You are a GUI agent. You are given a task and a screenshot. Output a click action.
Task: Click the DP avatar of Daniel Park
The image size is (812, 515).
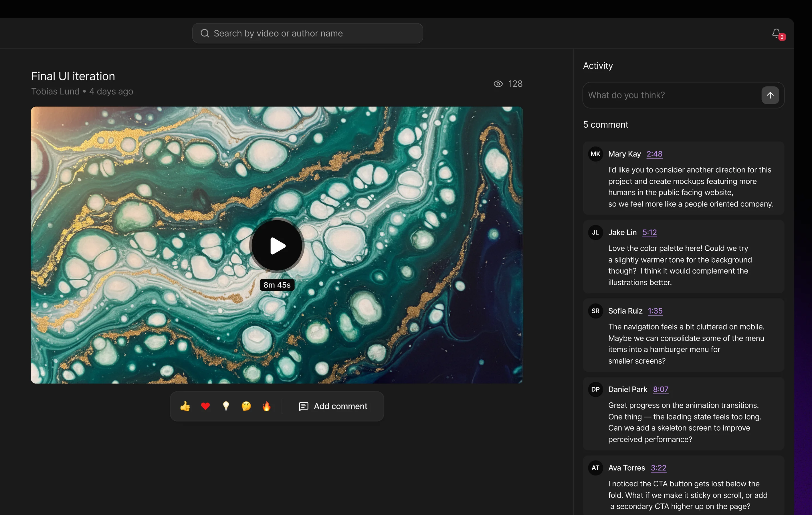tap(595, 389)
